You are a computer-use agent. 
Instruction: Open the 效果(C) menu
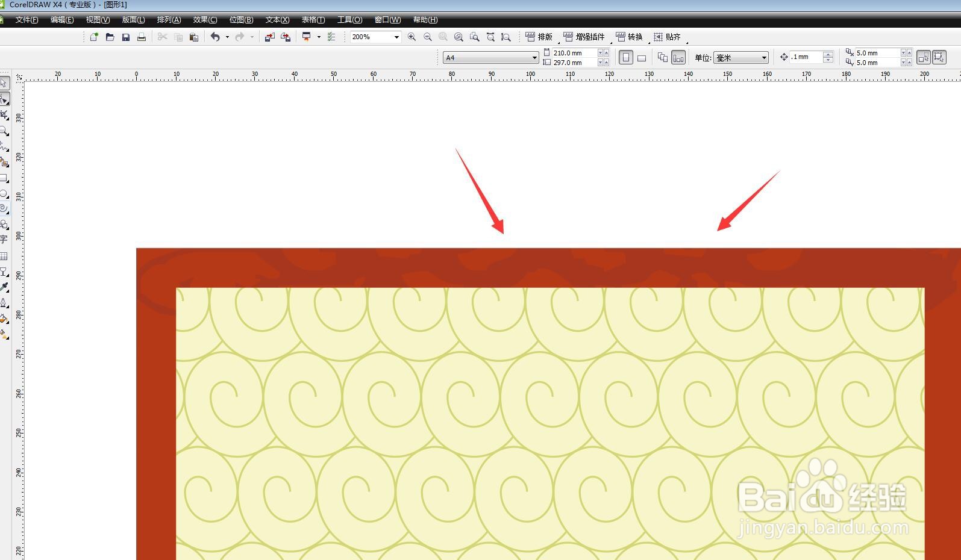pyautogui.click(x=205, y=20)
